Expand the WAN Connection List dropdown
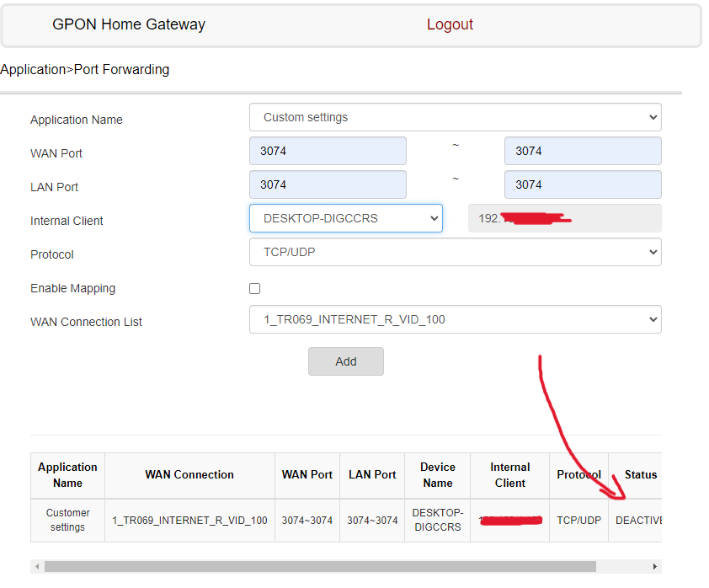The image size is (709, 588). tap(455, 319)
